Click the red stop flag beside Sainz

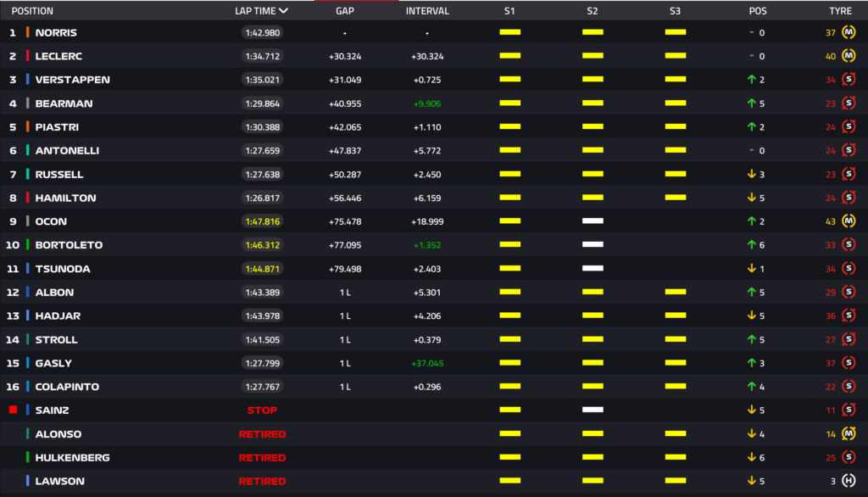(x=13, y=410)
